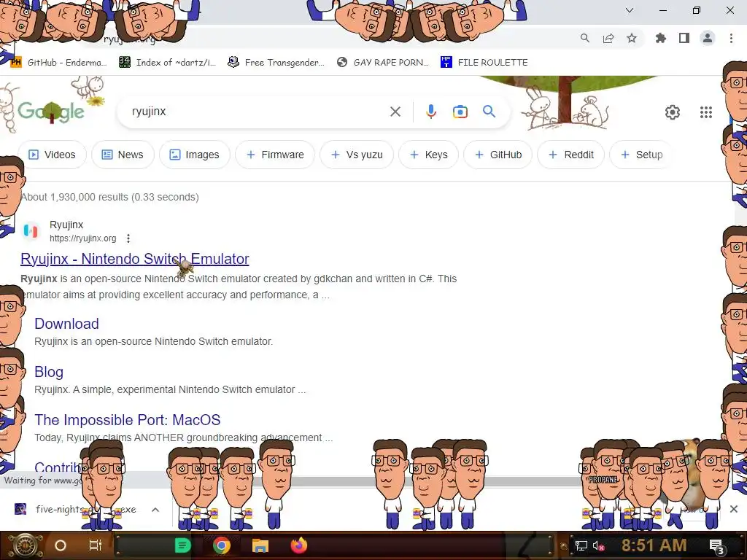The image size is (747, 560).
Task: Expand the tab search chevron in title bar
Action: (x=630, y=10)
